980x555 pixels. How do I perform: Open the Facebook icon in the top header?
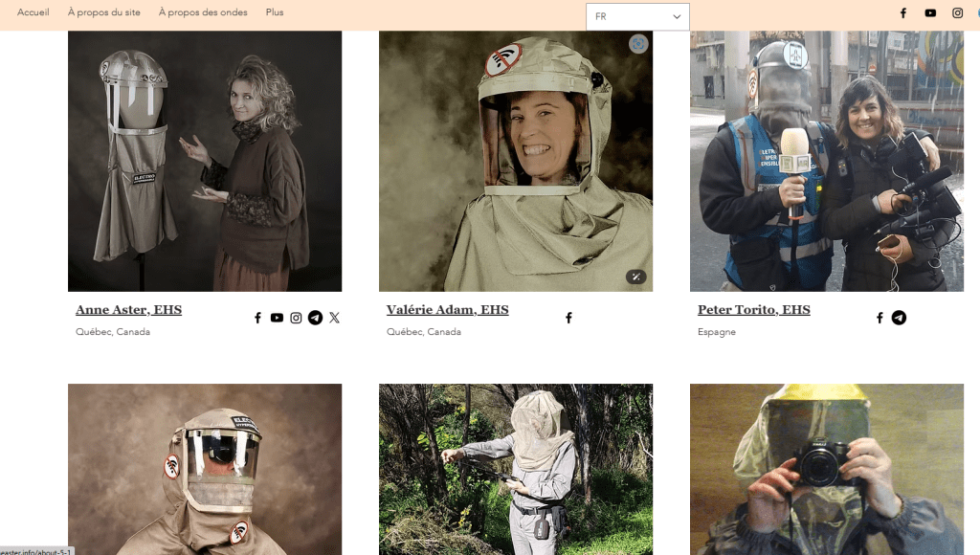pyautogui.click(x=902, y=13)
